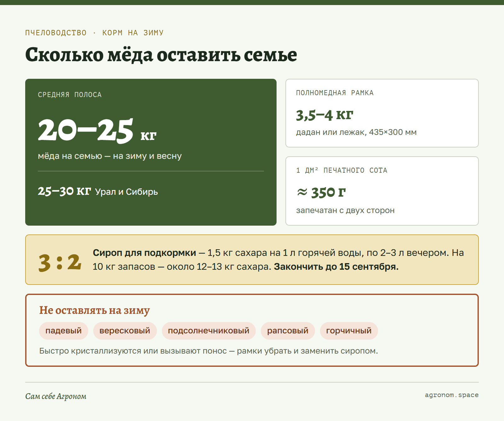
Task: Click 'дадан или лежак, 435×300 мм'
Action: coord(356,132)
